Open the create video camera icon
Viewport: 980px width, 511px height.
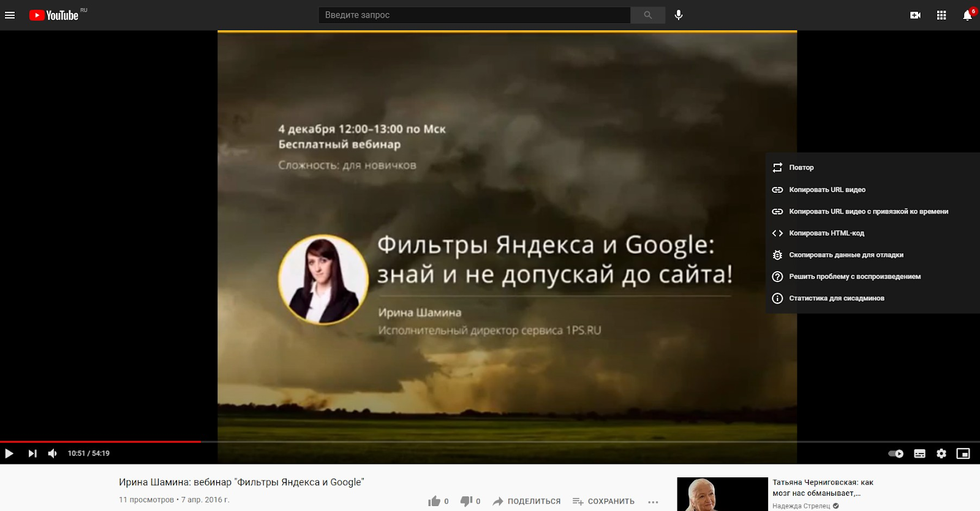(915, 15)
